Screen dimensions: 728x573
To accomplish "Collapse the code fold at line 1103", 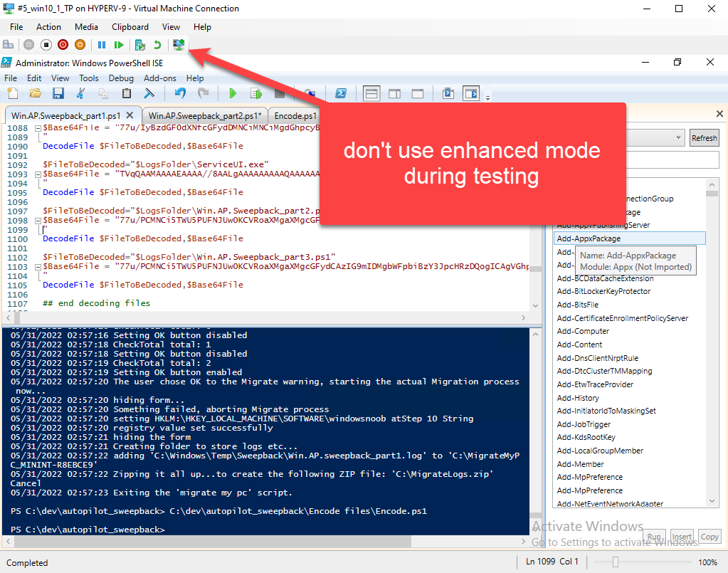I will point(38,268).
